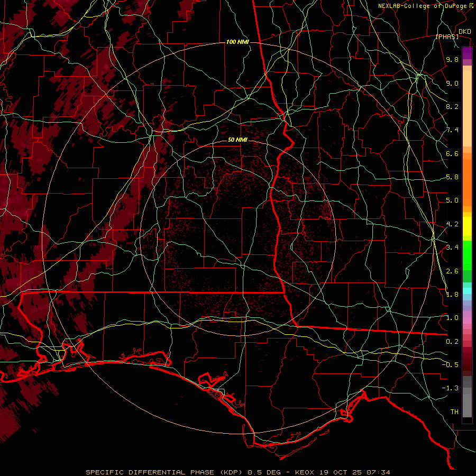Viewport: 476px width, 476px height.
Task: Click the 6.6 value on the color scale
Action: 452,153
